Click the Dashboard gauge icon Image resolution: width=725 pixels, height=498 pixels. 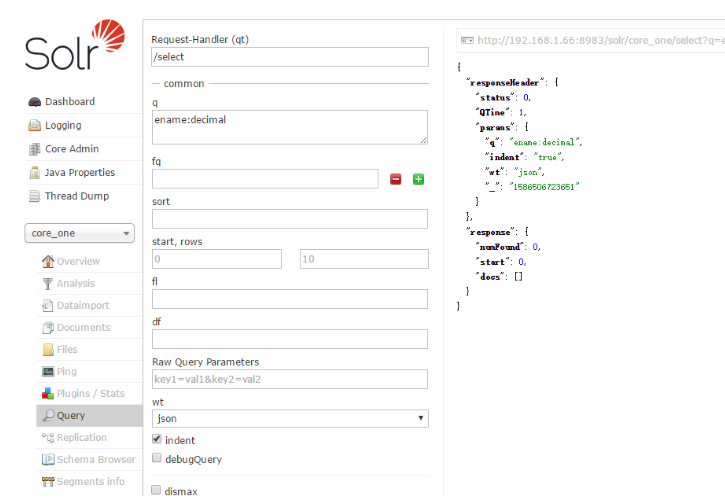point(35,102)
